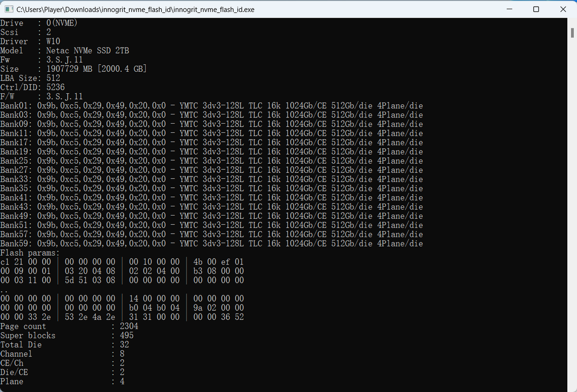Click the 'Channel : 8' line
577x392 pixels.
(63, 354)
